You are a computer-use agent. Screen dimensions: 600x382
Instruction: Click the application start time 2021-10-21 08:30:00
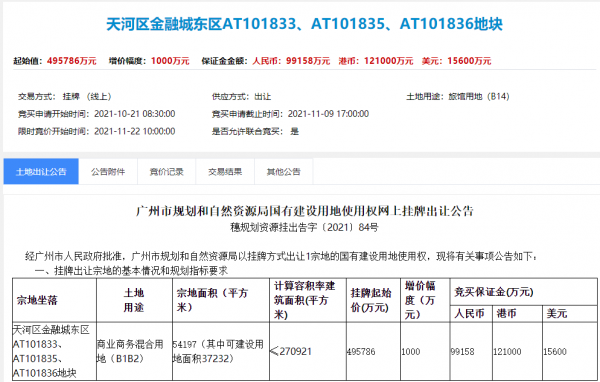pyautogui.click(x=135, y=114)
